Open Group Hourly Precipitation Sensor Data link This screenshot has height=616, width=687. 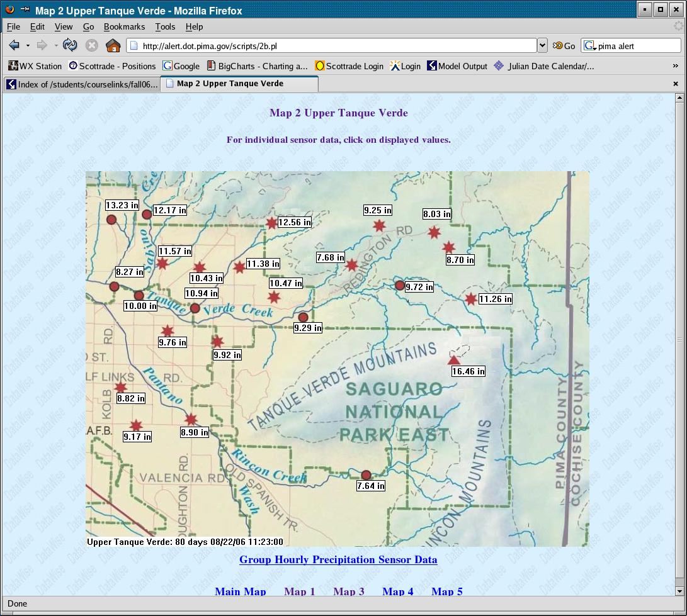pos(338,559)
